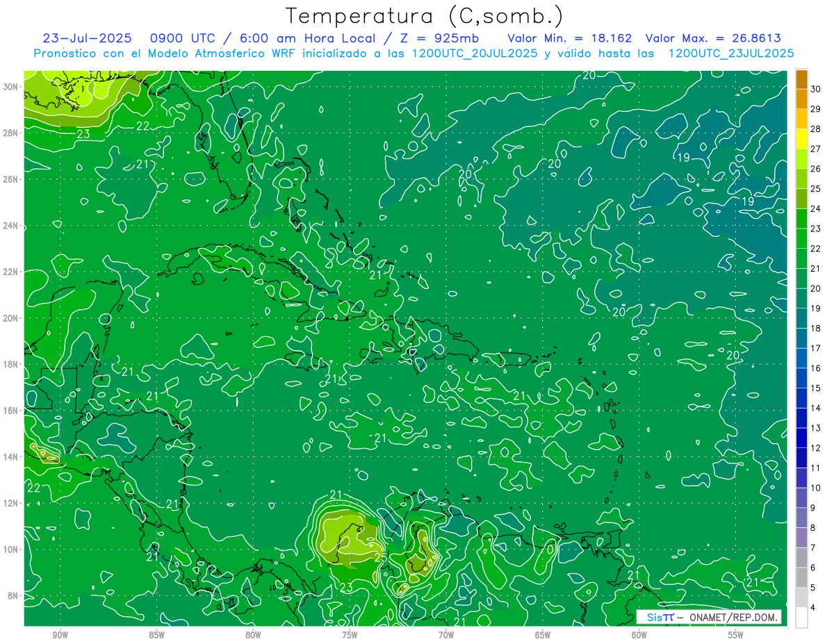Click the "28N" latitude axis label

[11, 133]
